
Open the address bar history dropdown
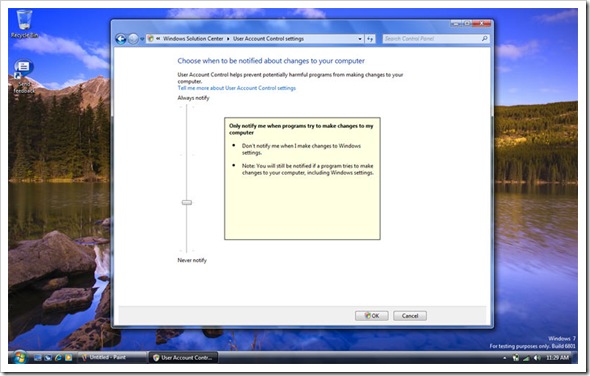coord(360,39)
